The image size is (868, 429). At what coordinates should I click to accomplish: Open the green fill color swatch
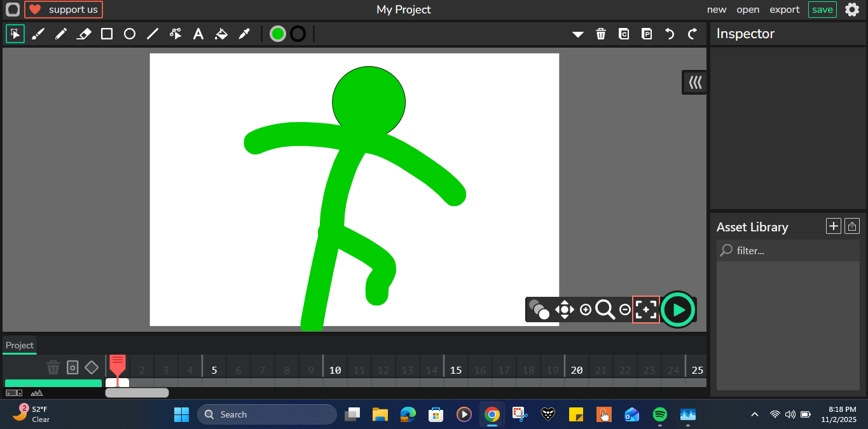pos(278,34)
